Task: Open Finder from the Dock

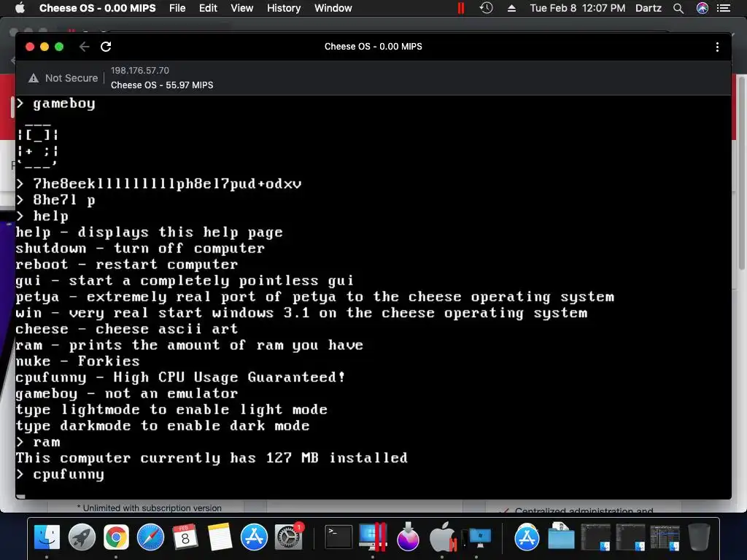Action: [x=47, y=537]
